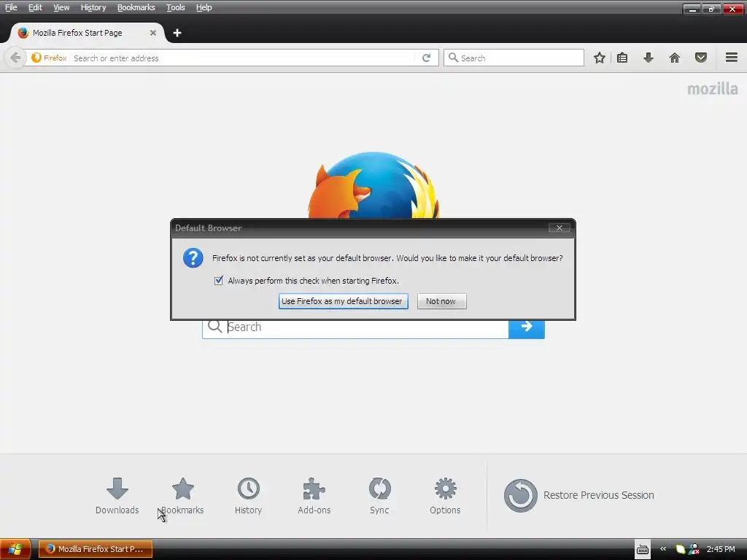Open Bookmarks from the start page
The height and width of the screenshot is (560, 747).
tap(183, 495)
